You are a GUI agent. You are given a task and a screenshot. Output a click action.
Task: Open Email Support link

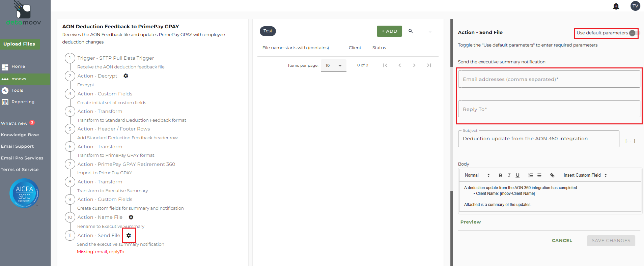tap(17, 146)
